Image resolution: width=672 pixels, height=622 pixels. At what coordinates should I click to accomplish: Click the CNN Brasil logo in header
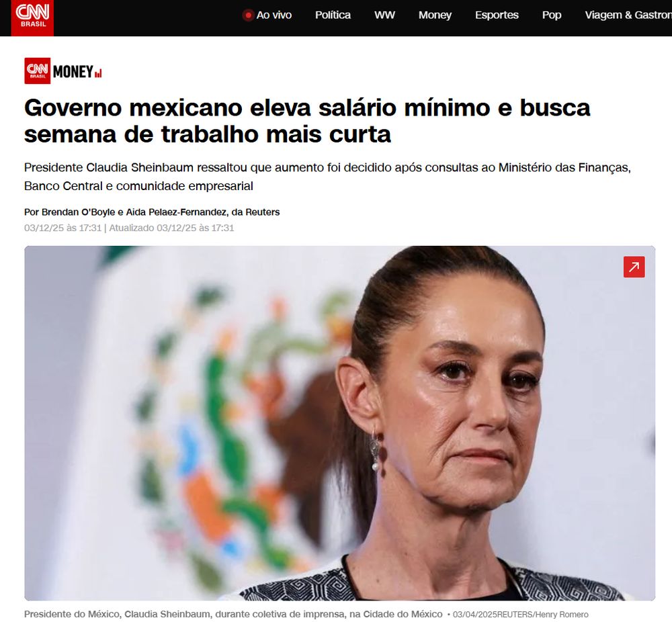pos(32,17)
